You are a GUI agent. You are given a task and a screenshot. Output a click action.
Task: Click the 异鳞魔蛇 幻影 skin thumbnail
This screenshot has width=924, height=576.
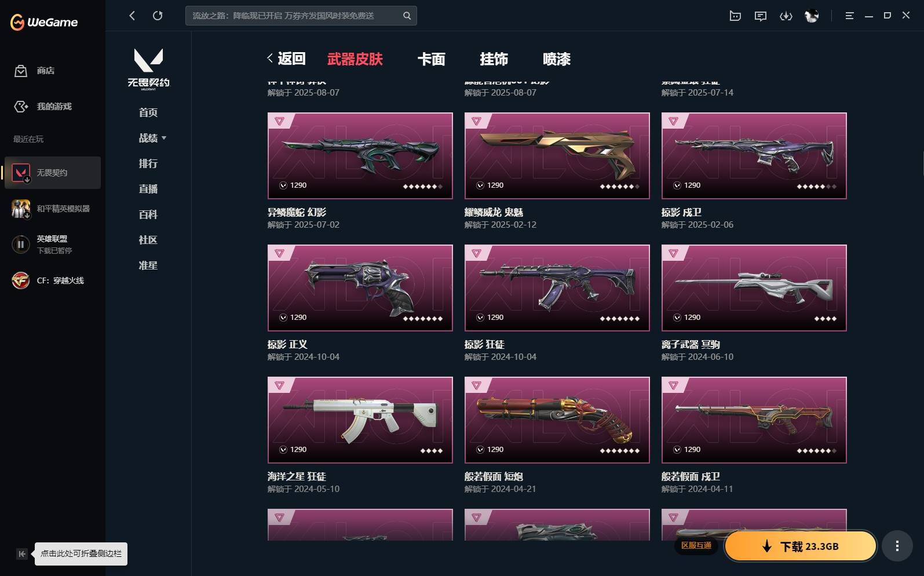tap(360, 156)
